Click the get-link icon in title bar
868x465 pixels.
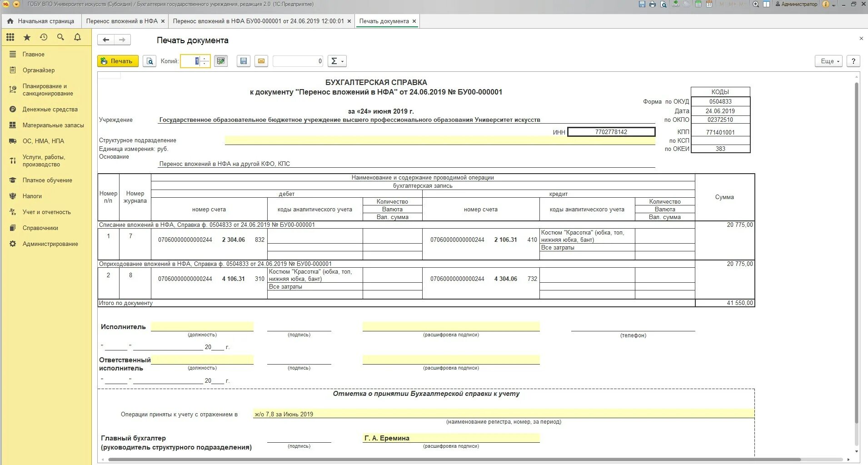(676, 4)
